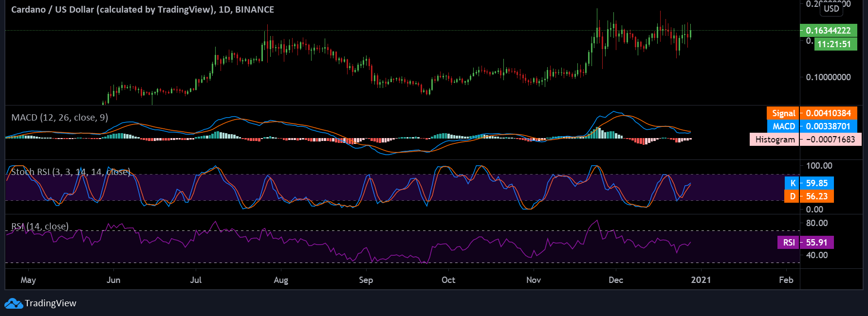The width and height of the screenshot is (868, 316).
Task: Click the 40.00 RSI axis label
Action: tap(817, 255)
